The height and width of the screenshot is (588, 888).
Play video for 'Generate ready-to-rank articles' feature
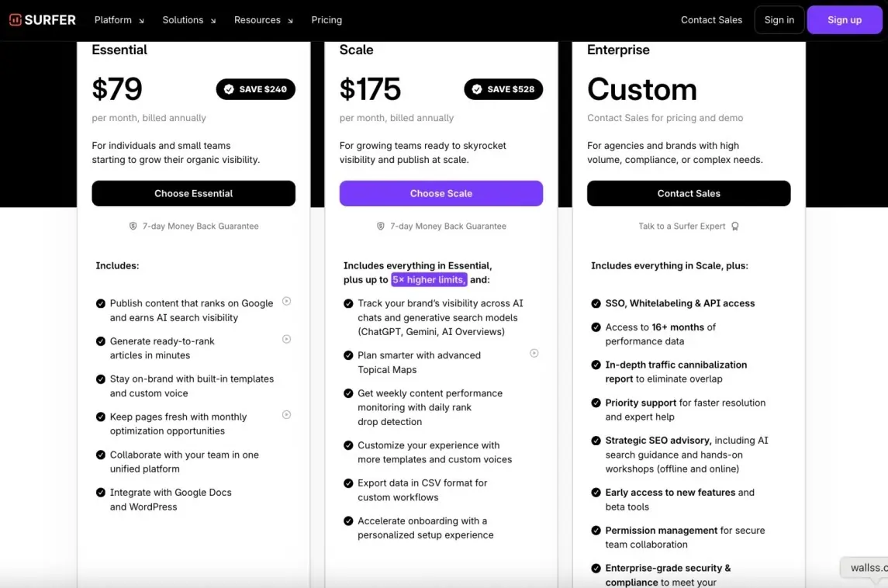point(286,339)
